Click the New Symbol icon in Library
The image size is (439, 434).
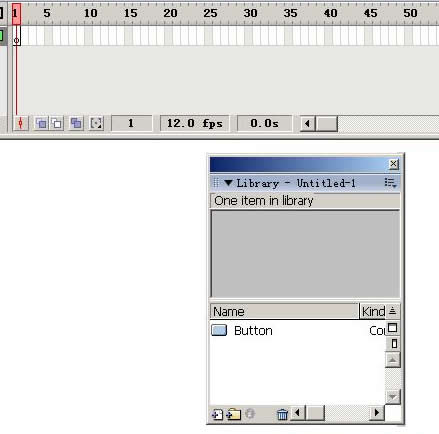(217, 414)
